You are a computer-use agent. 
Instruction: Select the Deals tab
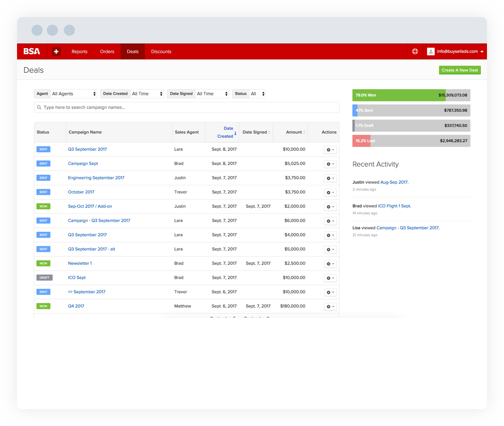(133, 52)
